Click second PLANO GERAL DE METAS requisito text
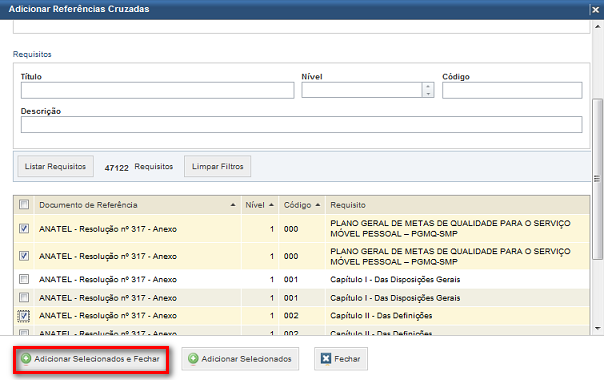 click(450, 256)
